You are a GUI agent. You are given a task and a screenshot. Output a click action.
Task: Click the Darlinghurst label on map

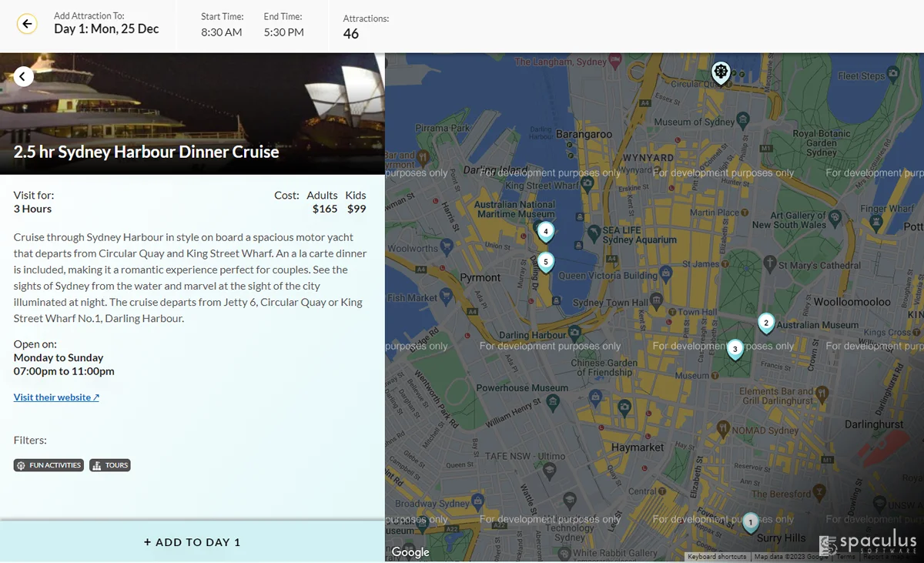[x=874, y=424]
